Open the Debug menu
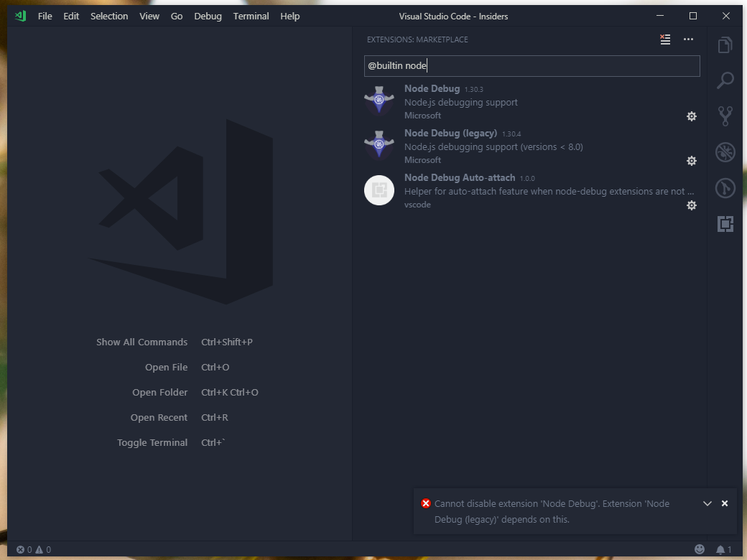Image resolution: width=747 pixels, height=560 pixels. 208,16
